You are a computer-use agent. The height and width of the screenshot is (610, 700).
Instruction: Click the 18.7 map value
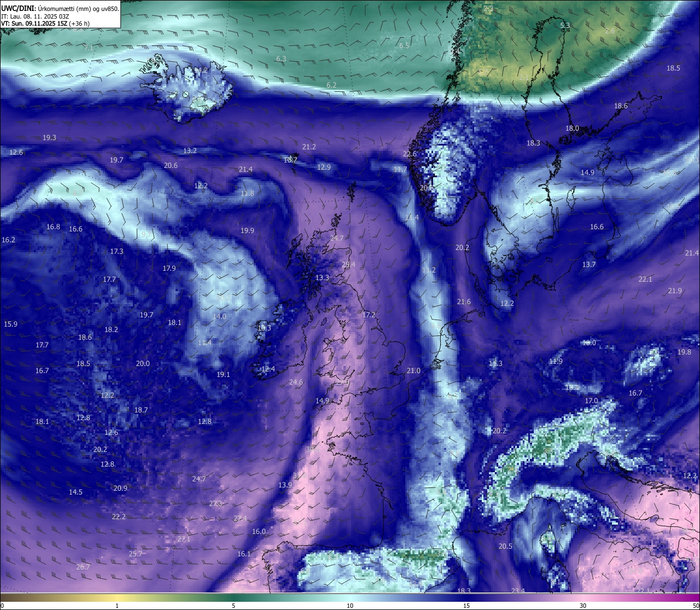141,410
